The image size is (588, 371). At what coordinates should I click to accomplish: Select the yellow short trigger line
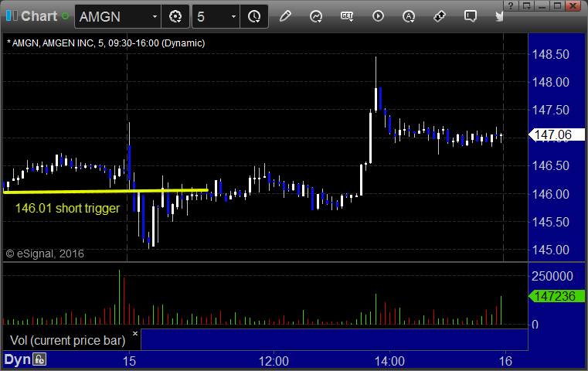[x=105, y=192]
